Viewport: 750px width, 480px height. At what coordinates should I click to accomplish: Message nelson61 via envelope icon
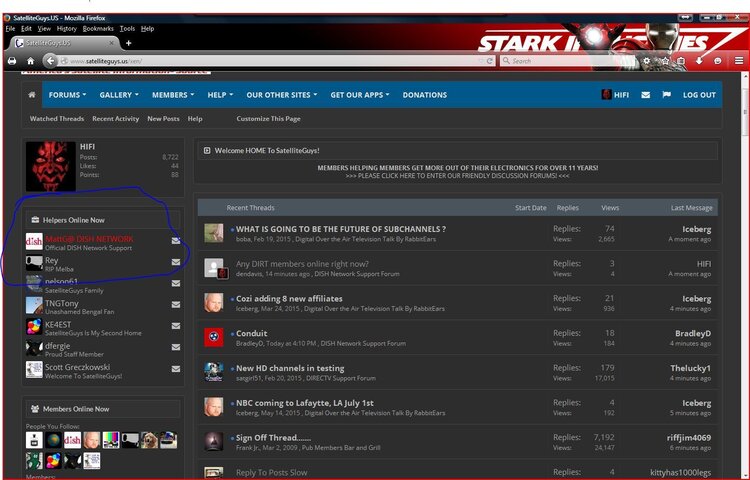(176, 284)
